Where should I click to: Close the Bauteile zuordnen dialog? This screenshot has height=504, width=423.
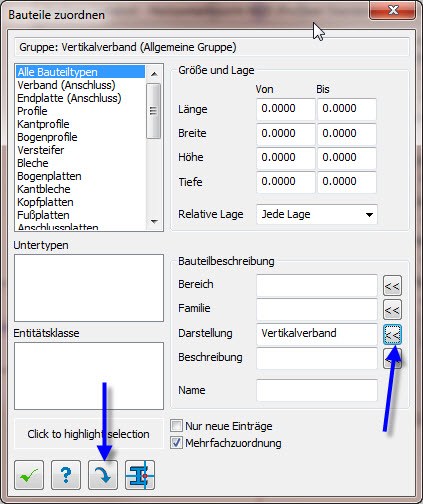click(x=393, y=11)
